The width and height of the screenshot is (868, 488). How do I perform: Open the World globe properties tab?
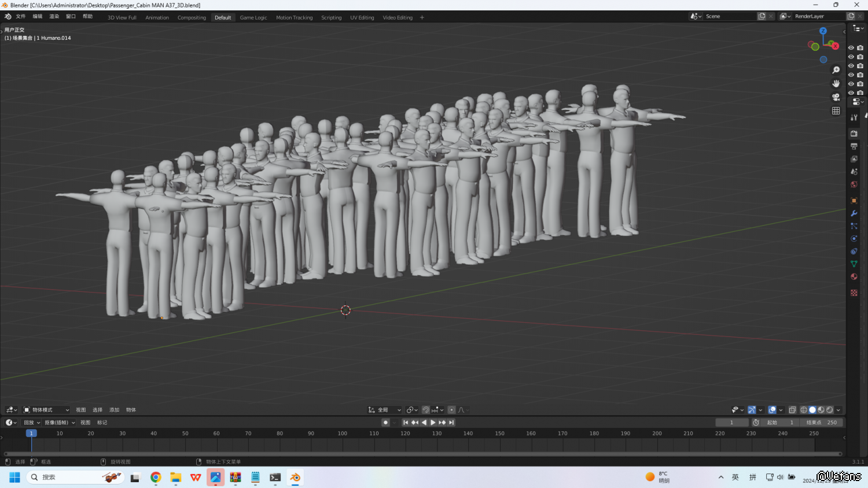[854, 184]
